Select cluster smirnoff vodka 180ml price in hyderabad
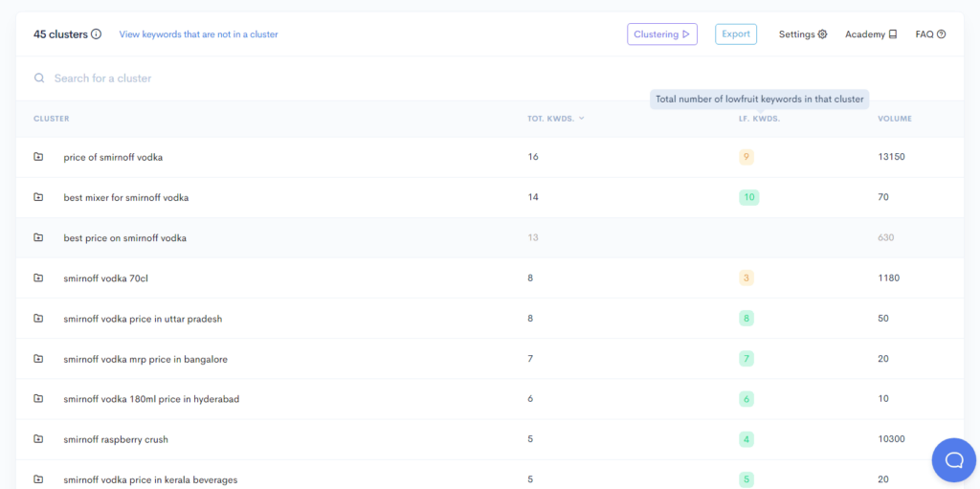Image resolution: width=980 pixels, height=489 pixels. pos(151,399)
